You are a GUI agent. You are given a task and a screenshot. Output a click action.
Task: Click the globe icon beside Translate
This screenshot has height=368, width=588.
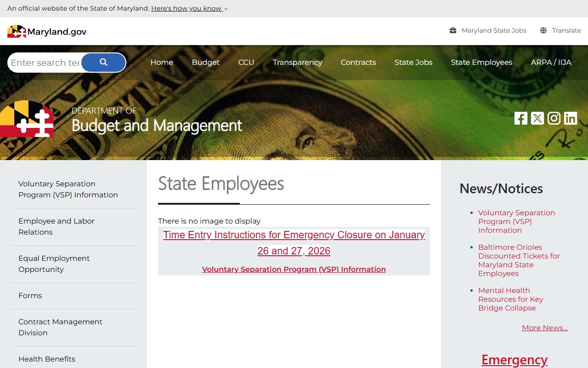tap(543, 30)
